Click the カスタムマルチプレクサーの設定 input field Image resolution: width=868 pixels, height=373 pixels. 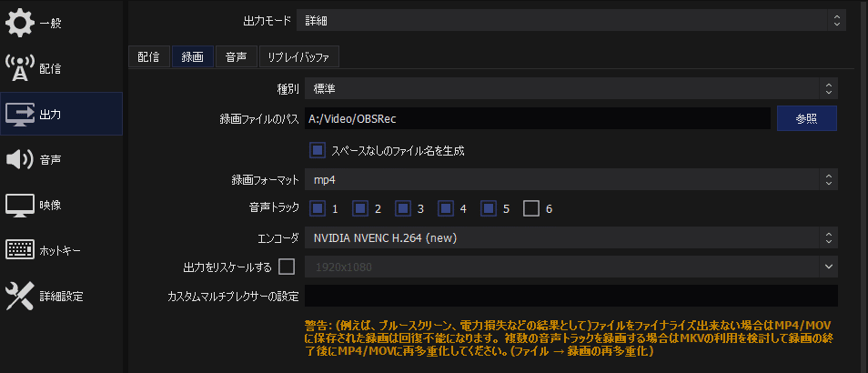(x=571, y=296)
